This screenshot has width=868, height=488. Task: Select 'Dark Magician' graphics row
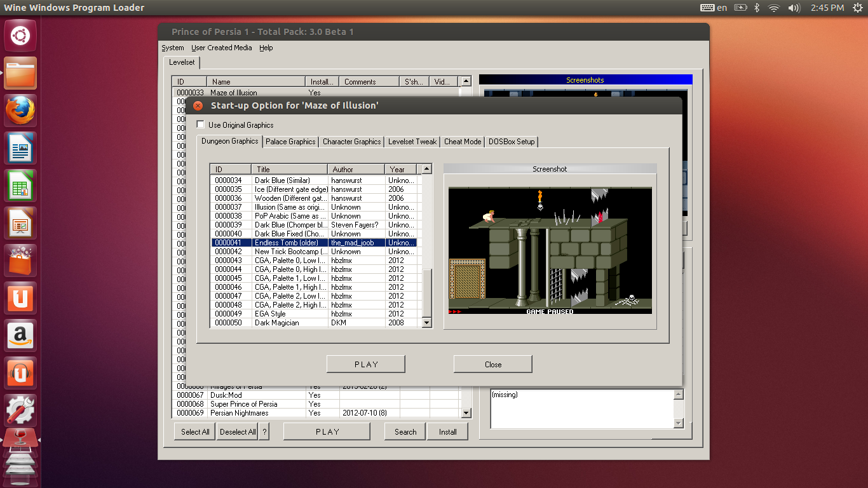314,323
